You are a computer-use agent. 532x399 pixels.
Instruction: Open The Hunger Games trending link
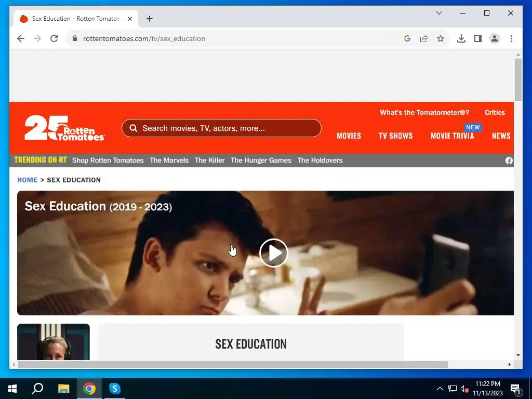coord(261,160)
